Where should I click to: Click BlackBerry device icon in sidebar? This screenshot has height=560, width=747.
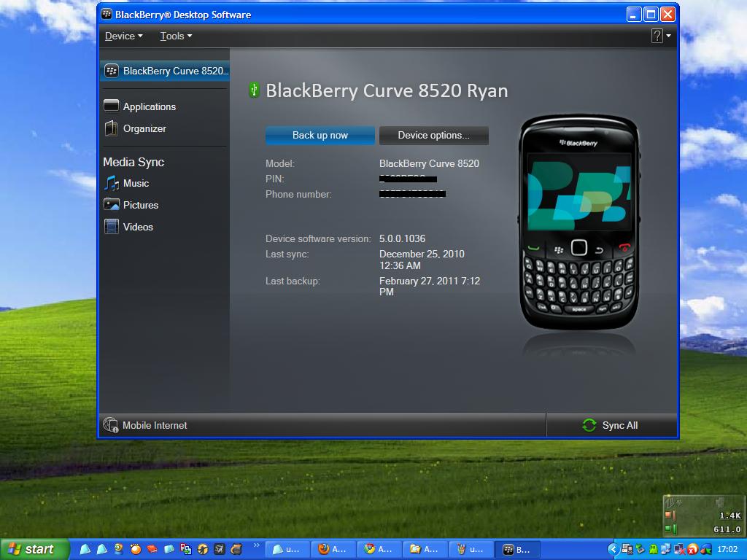point(112,71)
